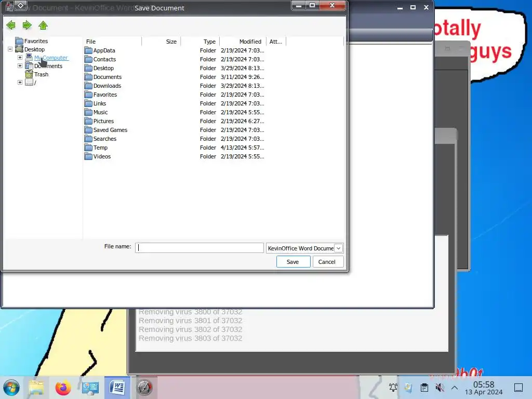Image resolution: width=532 pixels, height=399 pixels.
Task: Go up one folder level
Action: pos(43,25)
